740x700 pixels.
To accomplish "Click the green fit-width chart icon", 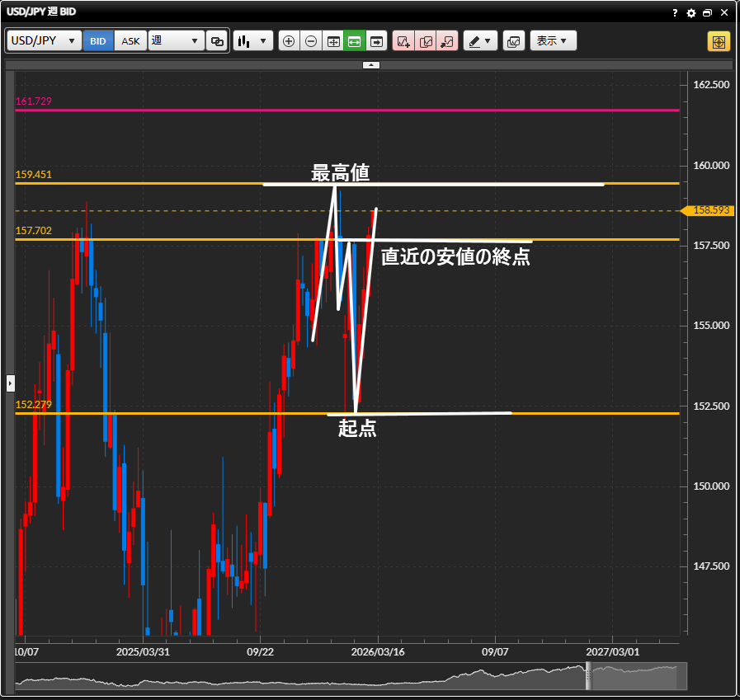I will (355, 41).
